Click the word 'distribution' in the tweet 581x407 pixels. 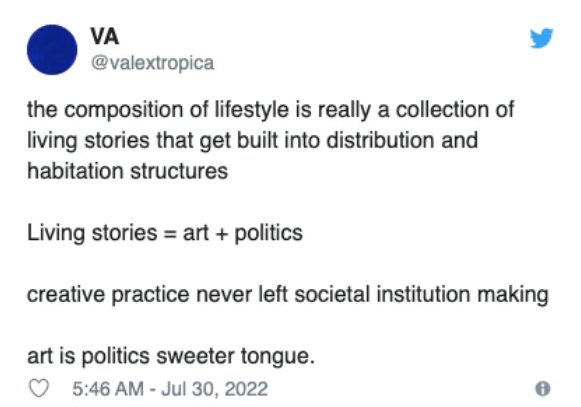(380, 140)
